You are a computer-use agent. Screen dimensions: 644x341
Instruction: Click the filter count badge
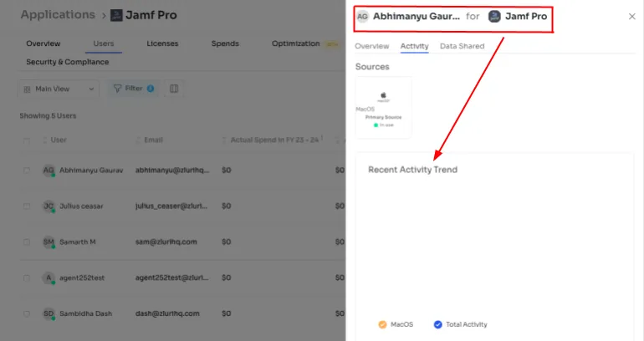(x=151, y=89)
